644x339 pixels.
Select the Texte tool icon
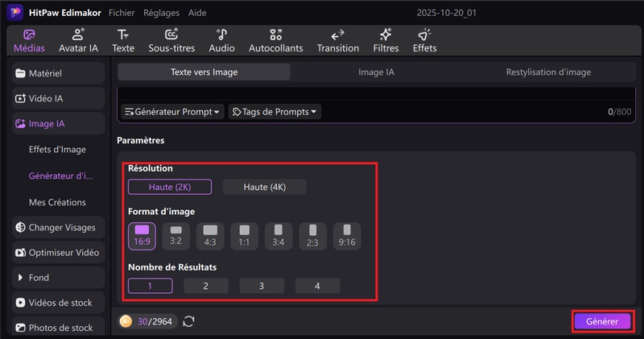click(x=123, y=40)
